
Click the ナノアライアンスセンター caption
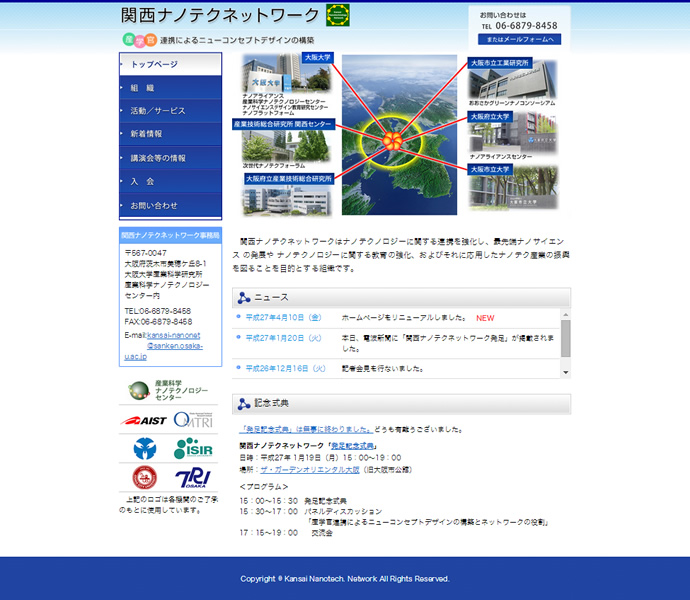(x=501, y=157)
